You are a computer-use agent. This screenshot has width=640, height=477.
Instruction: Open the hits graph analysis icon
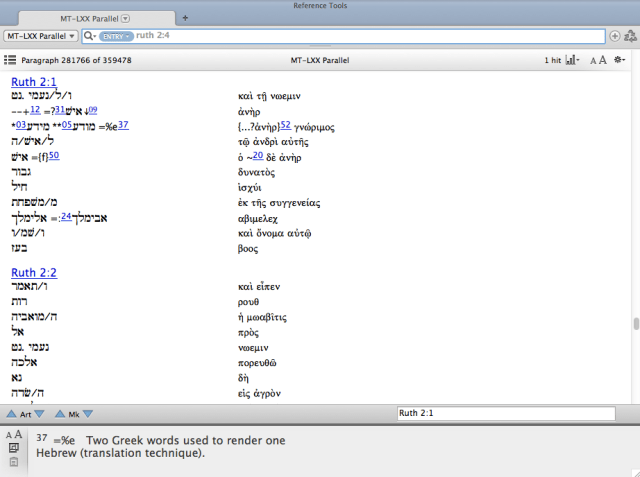coord(573,60)
